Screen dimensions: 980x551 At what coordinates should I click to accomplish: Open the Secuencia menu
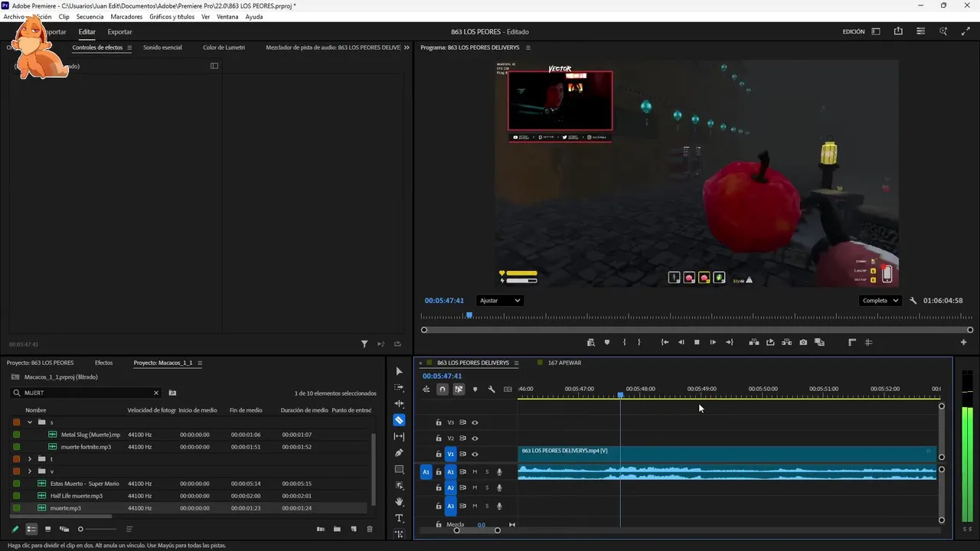click(90, 17)
